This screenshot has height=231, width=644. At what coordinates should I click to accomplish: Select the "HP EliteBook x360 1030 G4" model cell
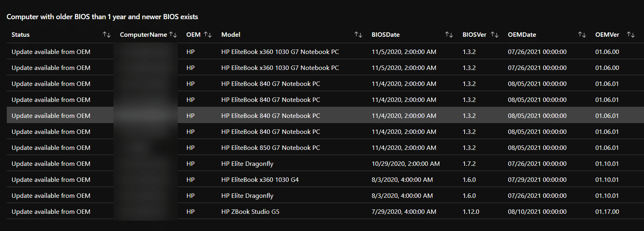260,180
